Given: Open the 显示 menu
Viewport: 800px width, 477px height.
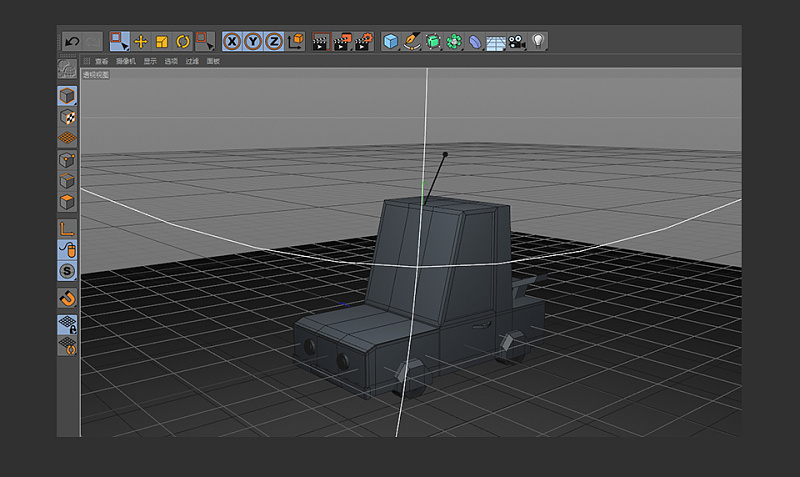Looking at the screenshot, I should pyautogui.click(x=150, y=61).
